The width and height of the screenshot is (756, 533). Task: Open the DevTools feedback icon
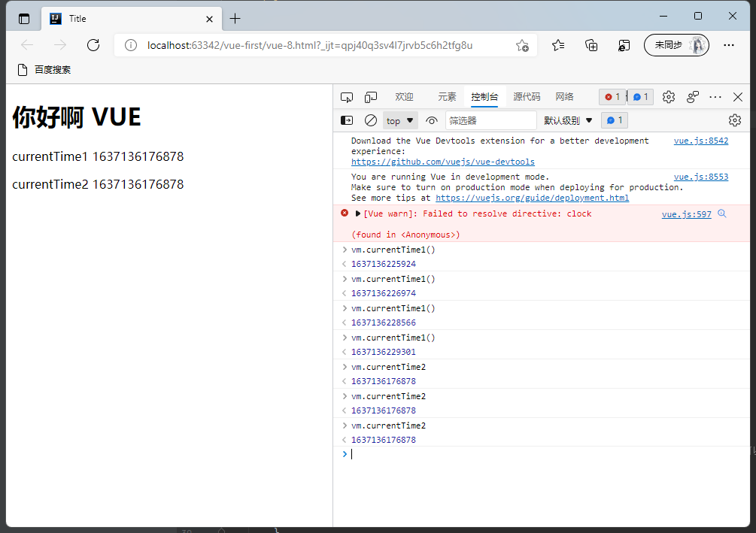(693, 97)
